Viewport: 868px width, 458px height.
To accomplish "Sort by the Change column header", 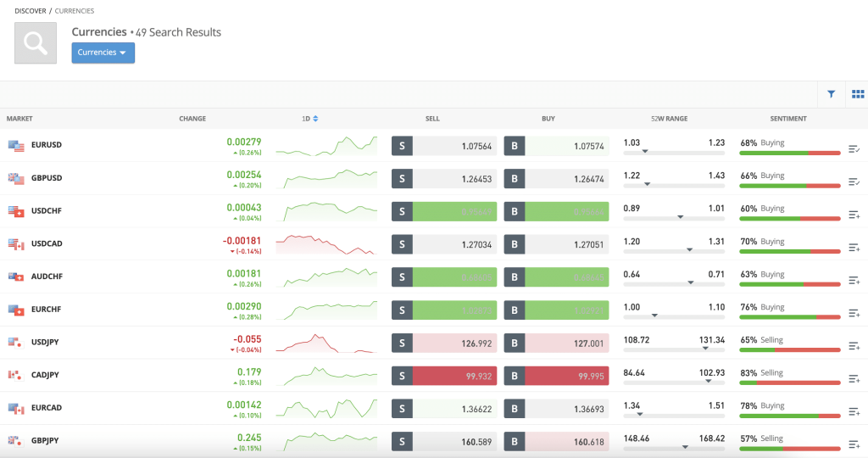I will point(192,119).
